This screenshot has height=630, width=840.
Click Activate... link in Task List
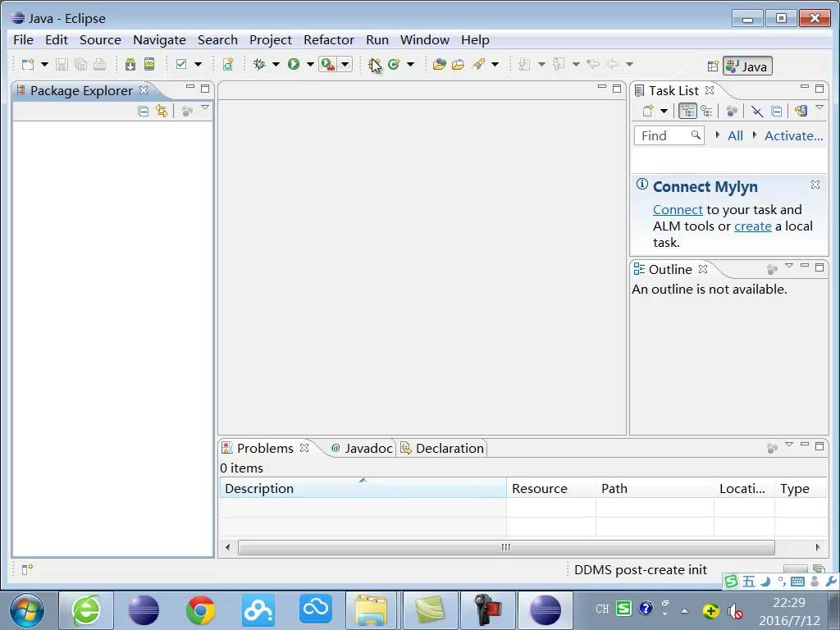793,135
